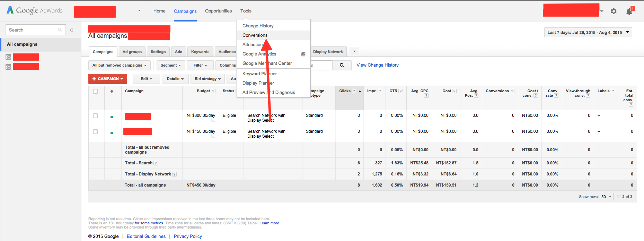644x241 pixels.
Task: Click the status dot column header
Action: point(112,92)
